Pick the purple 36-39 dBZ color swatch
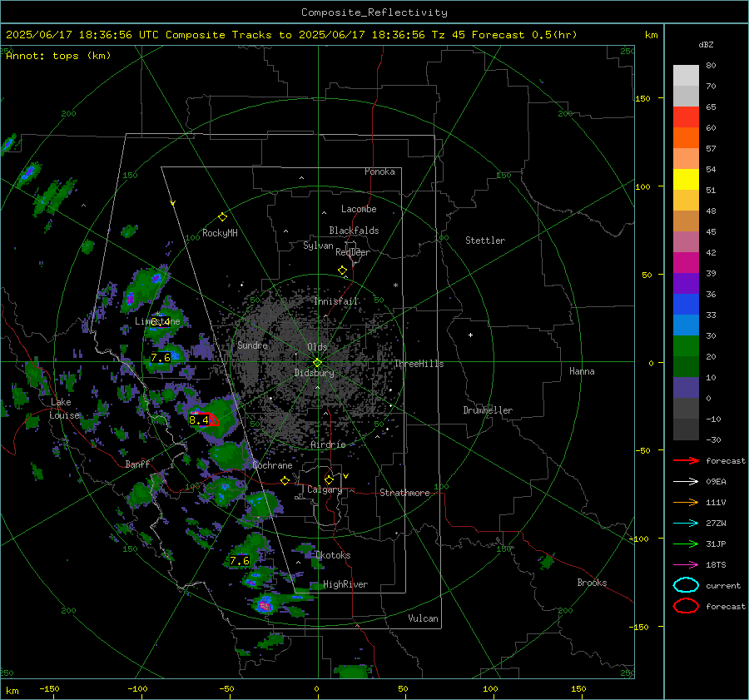Screen dimensions: 749x700 click(x=686, y=284)
